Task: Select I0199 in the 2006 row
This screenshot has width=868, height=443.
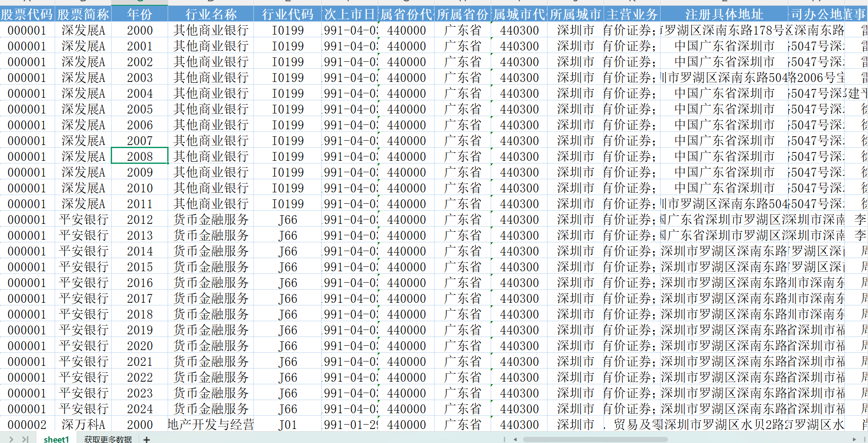Action: 288,125
